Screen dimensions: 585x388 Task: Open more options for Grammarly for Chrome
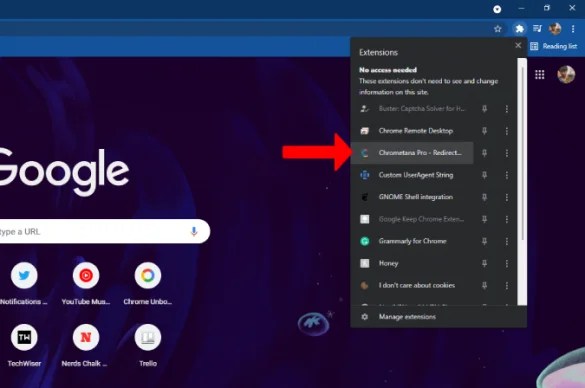(507, 241)
